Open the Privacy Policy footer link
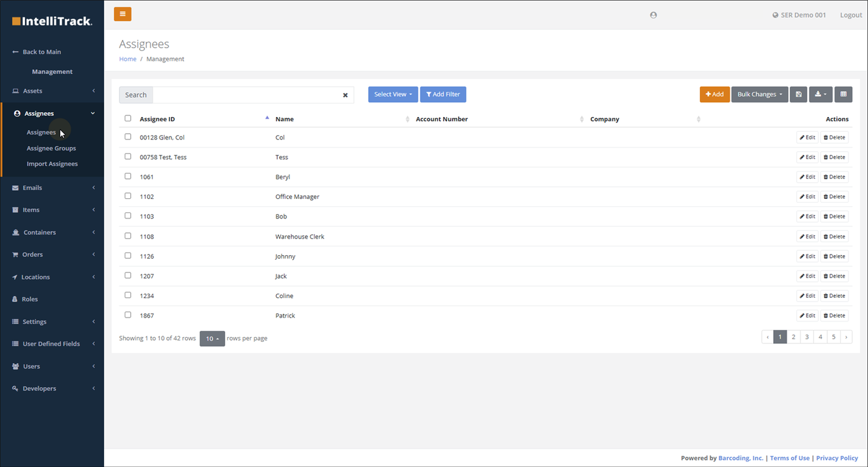 (837, 458)
